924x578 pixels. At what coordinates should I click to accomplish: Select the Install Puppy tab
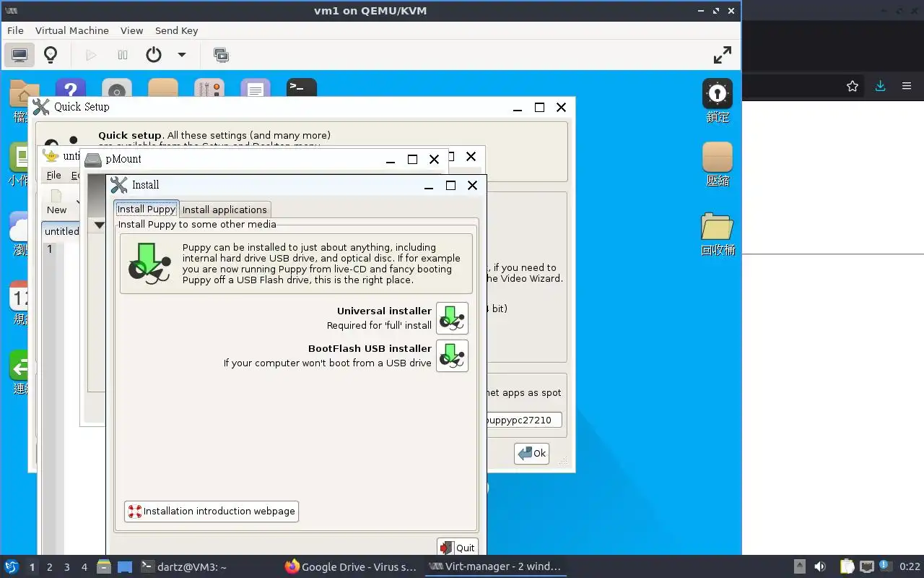147,209
